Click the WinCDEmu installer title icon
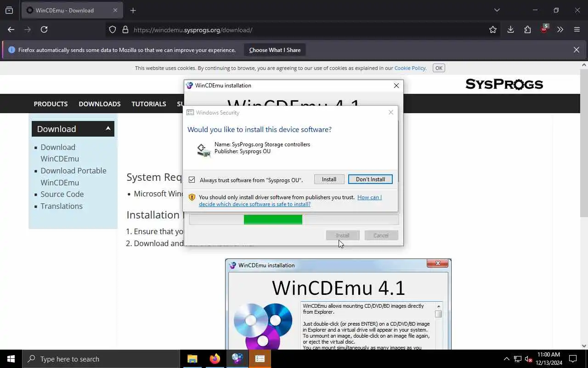Viewport: 588px width, 368px height. click(x=189, y=86)
